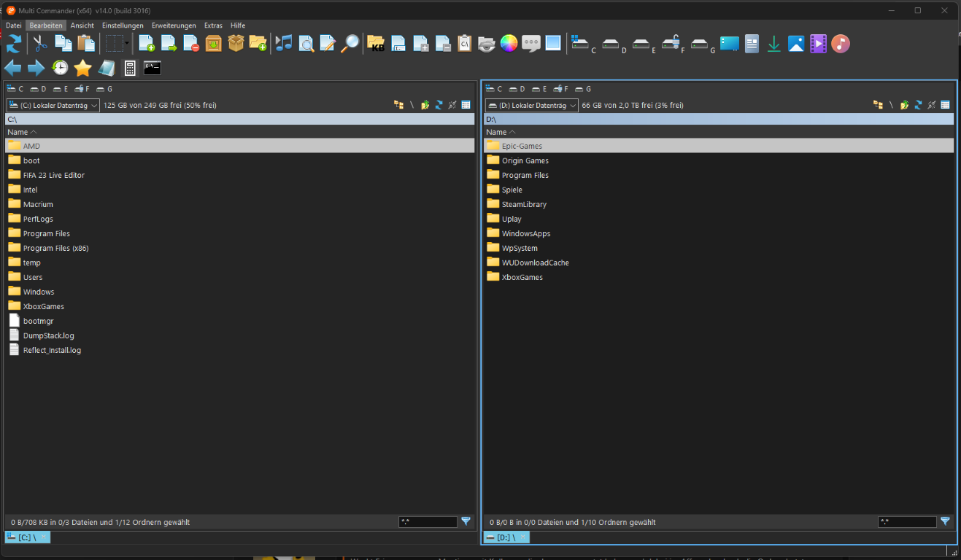Screen dimensions: 961x560
Task: Click the file icon with green arrow
Action: [169, 44]
